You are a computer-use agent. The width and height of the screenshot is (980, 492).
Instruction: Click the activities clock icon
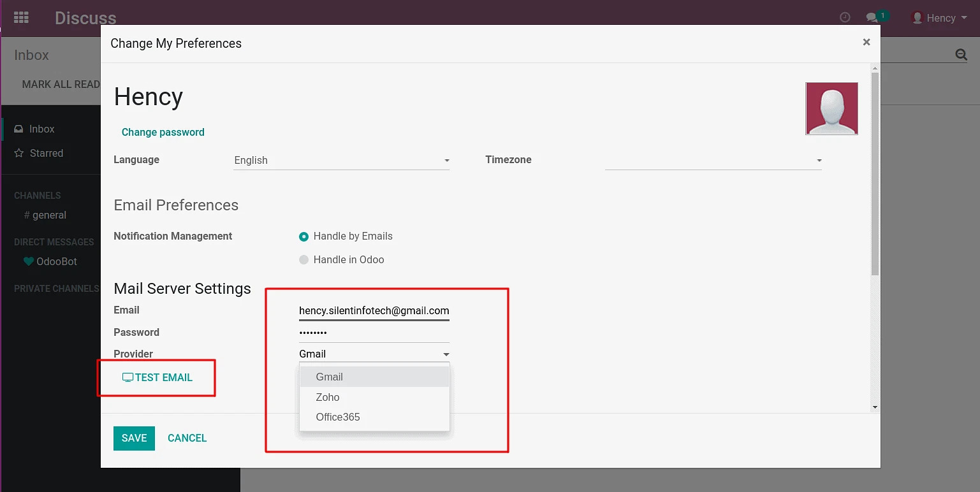point(845,17)
